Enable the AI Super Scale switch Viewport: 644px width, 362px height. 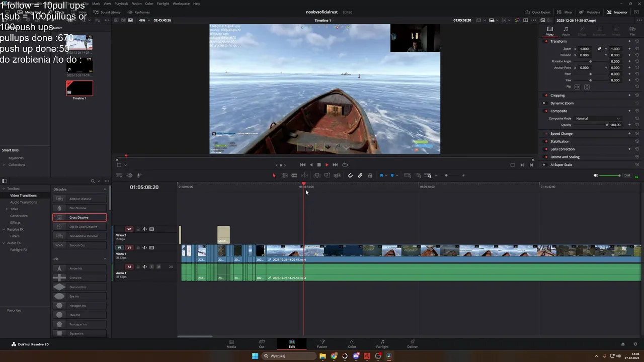point(545,165)
